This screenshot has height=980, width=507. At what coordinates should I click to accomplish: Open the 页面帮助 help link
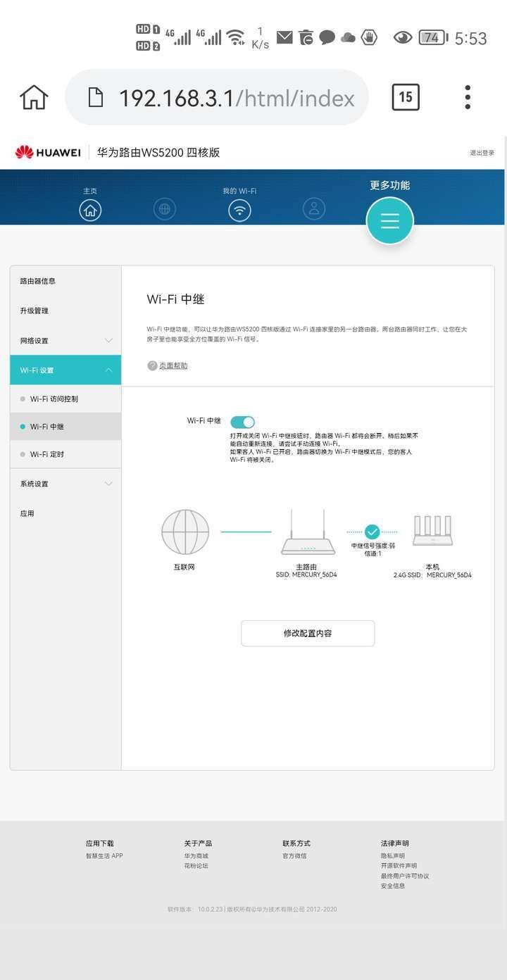(x=173, y=366)
